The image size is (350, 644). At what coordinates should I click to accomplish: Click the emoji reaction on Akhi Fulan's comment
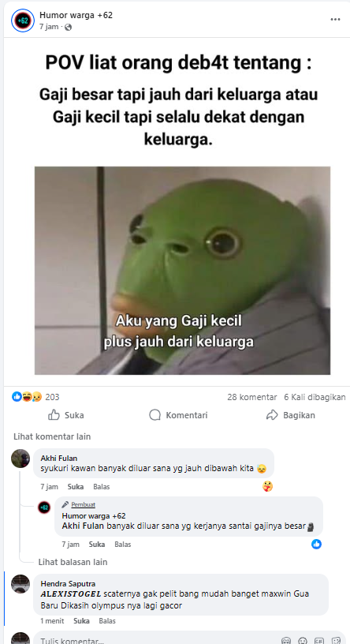(x=267, y=487)
